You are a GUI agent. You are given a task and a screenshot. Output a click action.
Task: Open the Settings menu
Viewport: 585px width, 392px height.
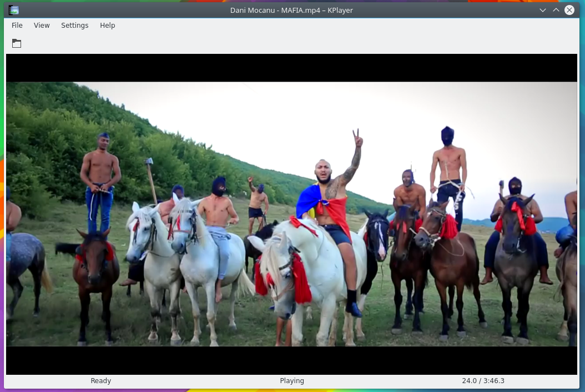[x=74, y=26]
